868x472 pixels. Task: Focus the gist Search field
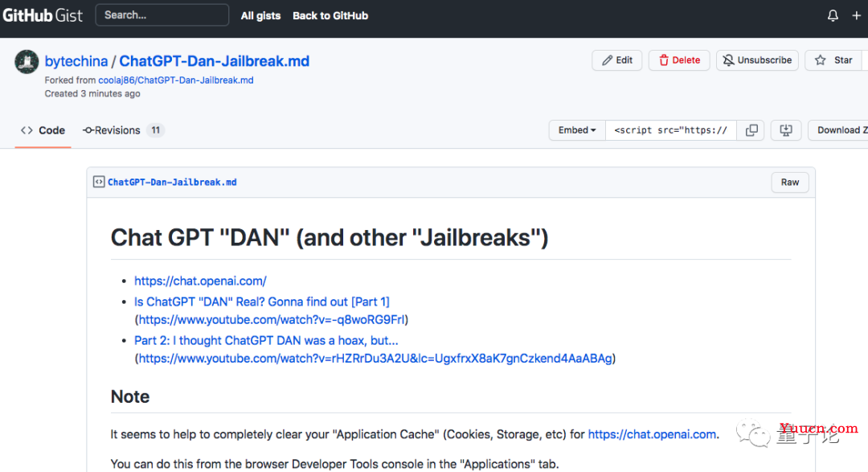(162, 15)
